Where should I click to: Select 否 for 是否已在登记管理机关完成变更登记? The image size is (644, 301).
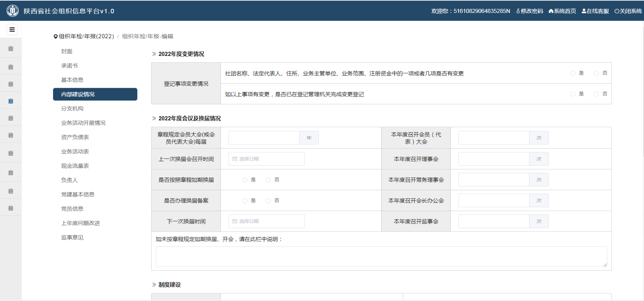[597, 94]
